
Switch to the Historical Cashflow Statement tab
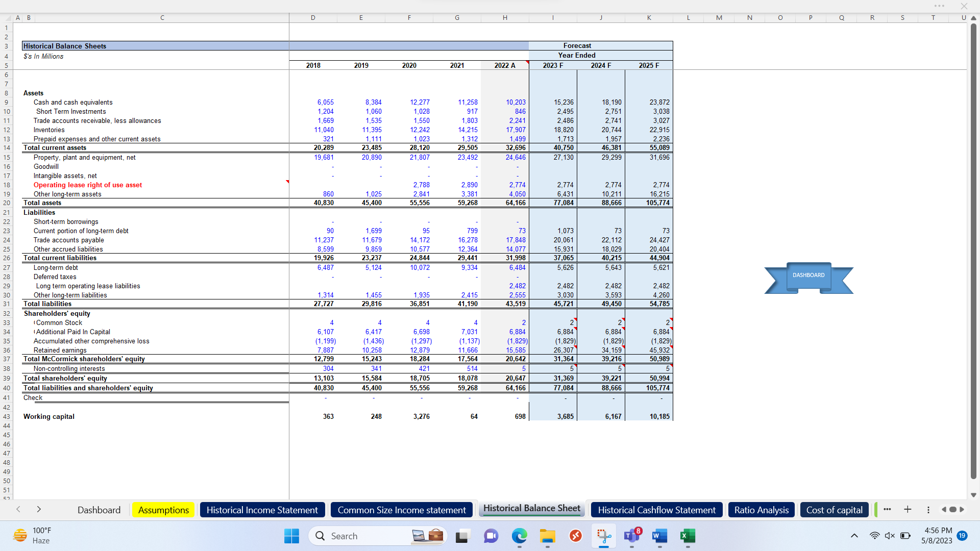pos(656,510)
